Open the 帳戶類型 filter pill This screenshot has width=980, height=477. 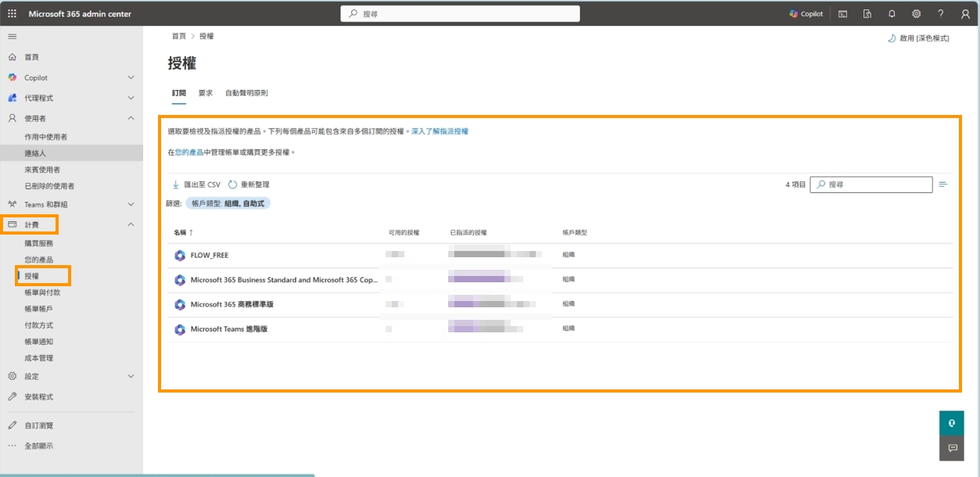[228, 203]
